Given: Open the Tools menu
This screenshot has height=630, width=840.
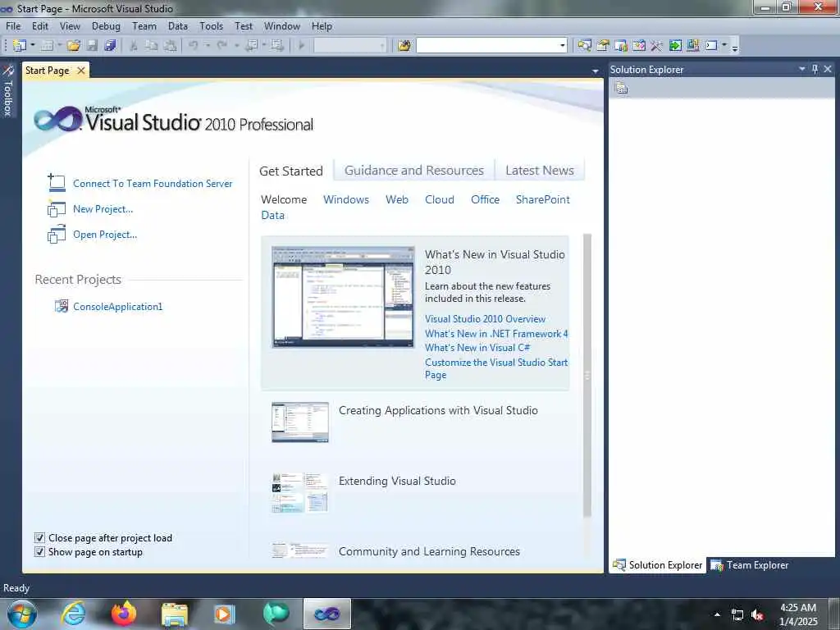Looking at the screenshot, I should click(211, 25).
